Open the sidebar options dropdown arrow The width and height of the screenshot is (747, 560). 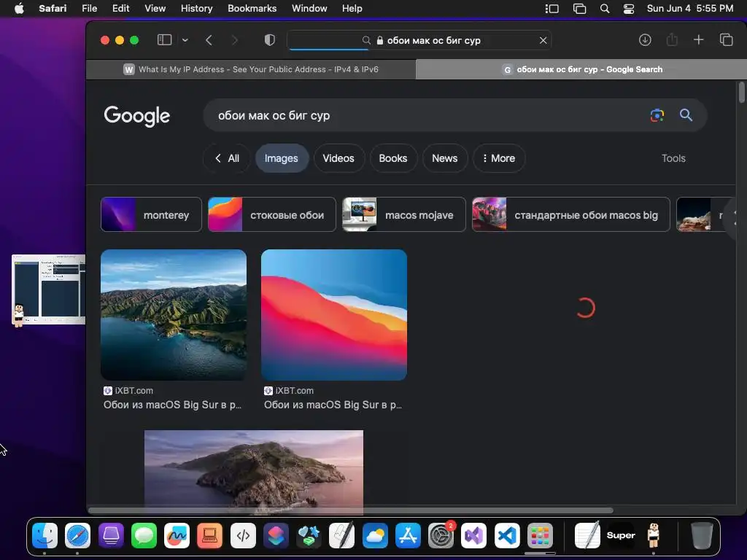[x=185, y=40]
